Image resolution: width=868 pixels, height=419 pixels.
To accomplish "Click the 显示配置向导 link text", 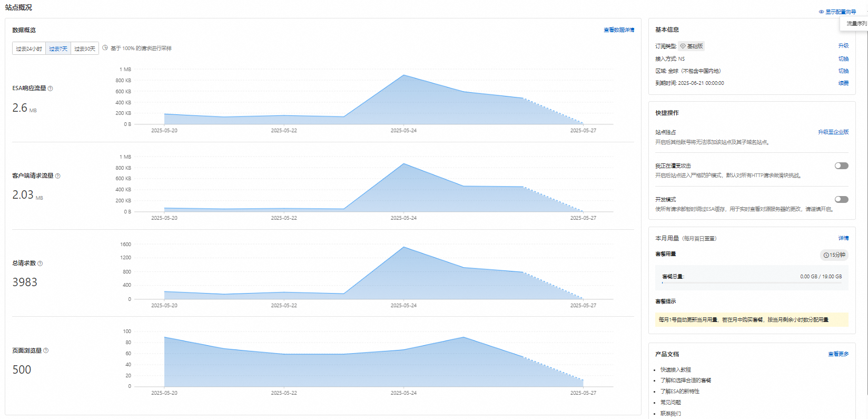I will tap(841, 12).
